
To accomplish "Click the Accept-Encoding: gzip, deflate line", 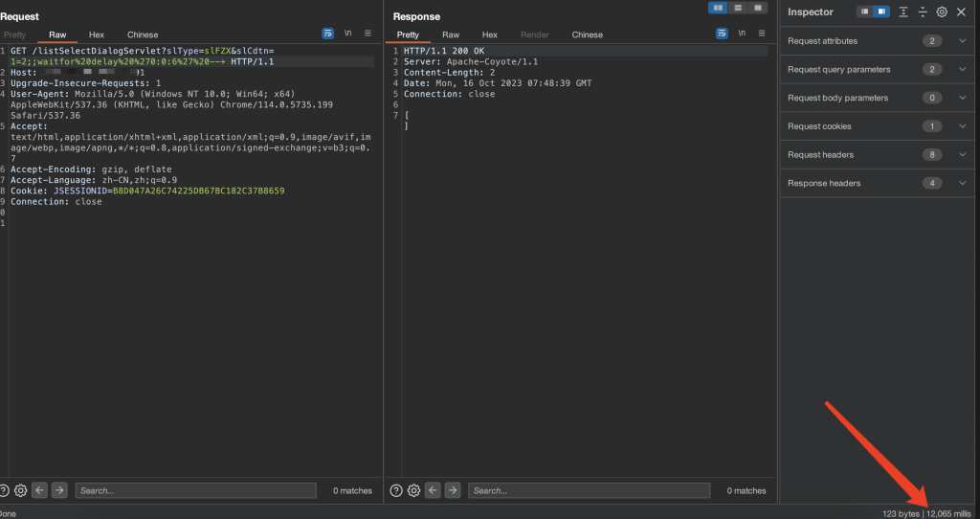I will 91,169.
